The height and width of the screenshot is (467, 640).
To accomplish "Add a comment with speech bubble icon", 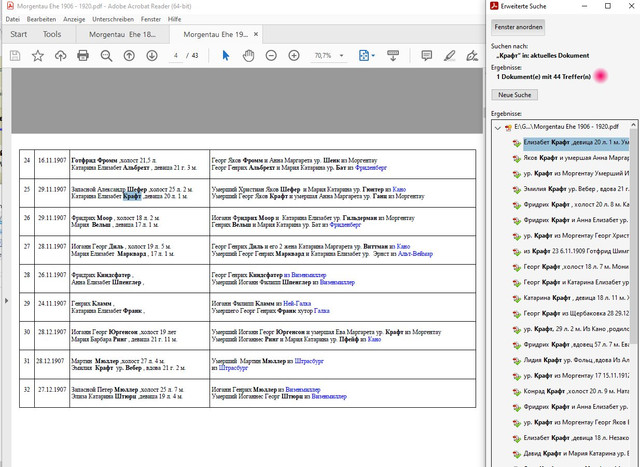I will 427,56.
